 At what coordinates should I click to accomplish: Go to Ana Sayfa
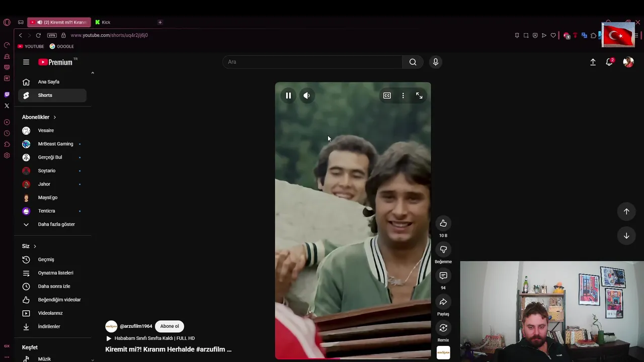(52, 82)
